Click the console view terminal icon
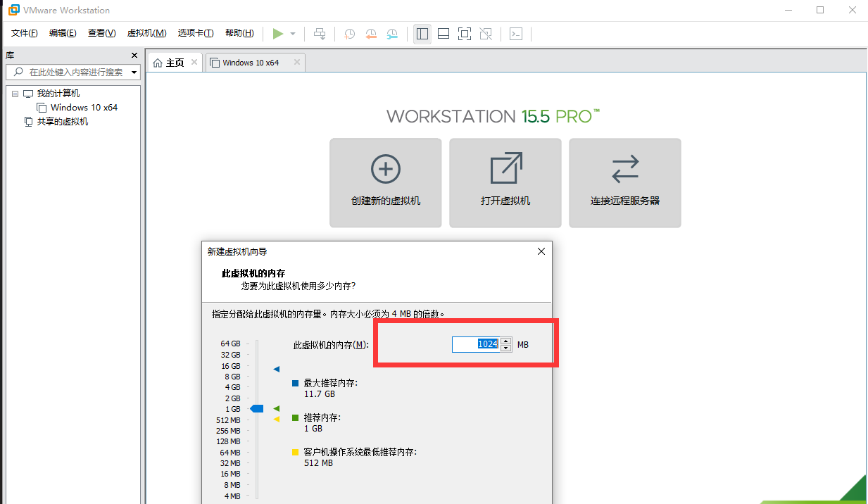Viewport: 868px width, 504px height. [516, 33]
